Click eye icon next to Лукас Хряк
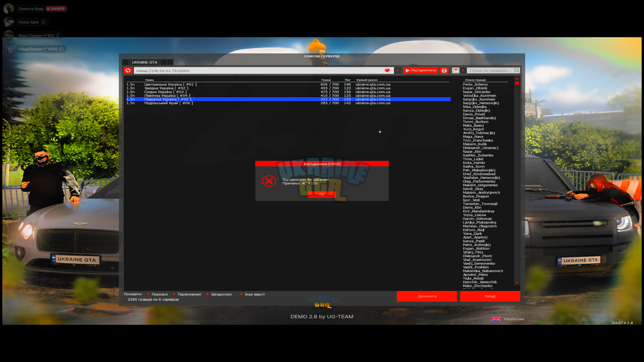This screenshot has height=362, width=644. (43, 22)
